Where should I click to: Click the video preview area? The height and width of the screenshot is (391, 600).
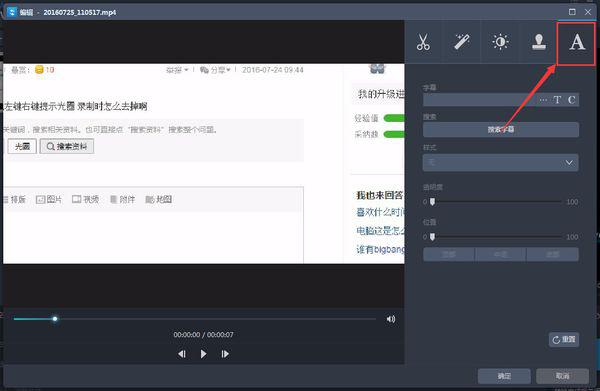coord(204,164)
